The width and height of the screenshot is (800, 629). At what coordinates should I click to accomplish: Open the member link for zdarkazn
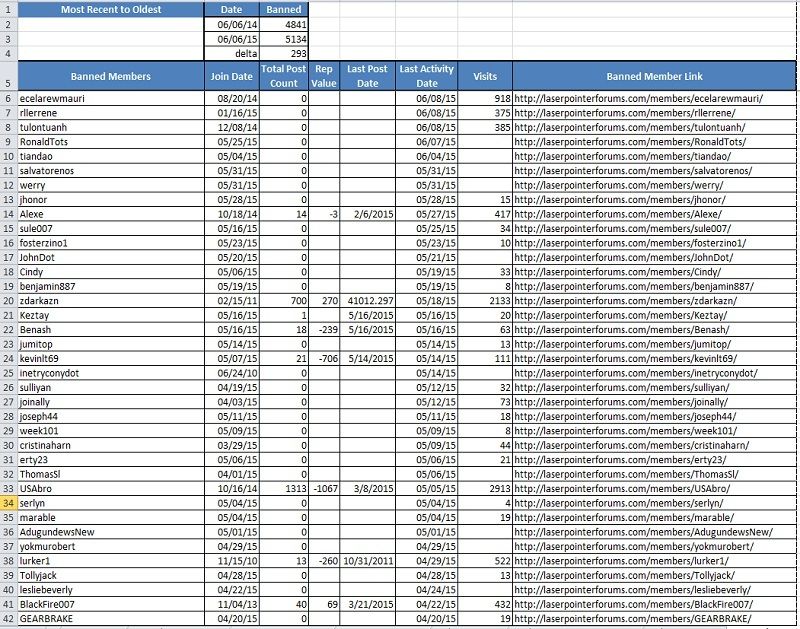[625, 301]
